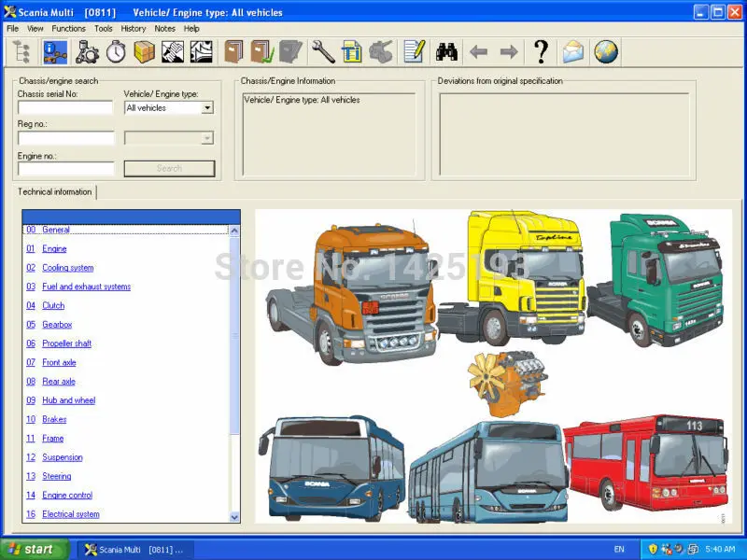Open the notepad with pencil icon

tap(414, 51)
